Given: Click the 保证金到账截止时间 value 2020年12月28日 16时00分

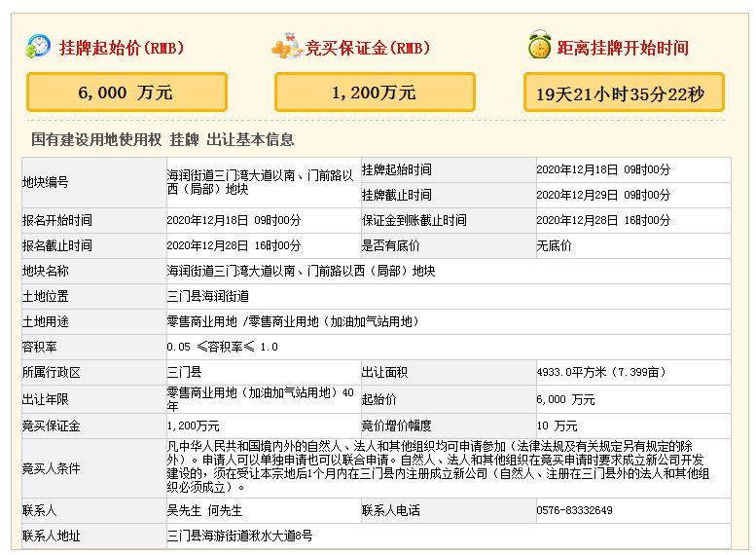Looking at the screenshot, I should (x=603, y=221).
